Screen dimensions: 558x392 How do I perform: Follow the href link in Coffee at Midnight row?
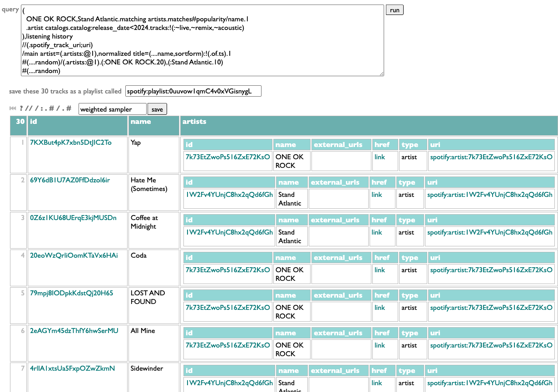point(377,232)
